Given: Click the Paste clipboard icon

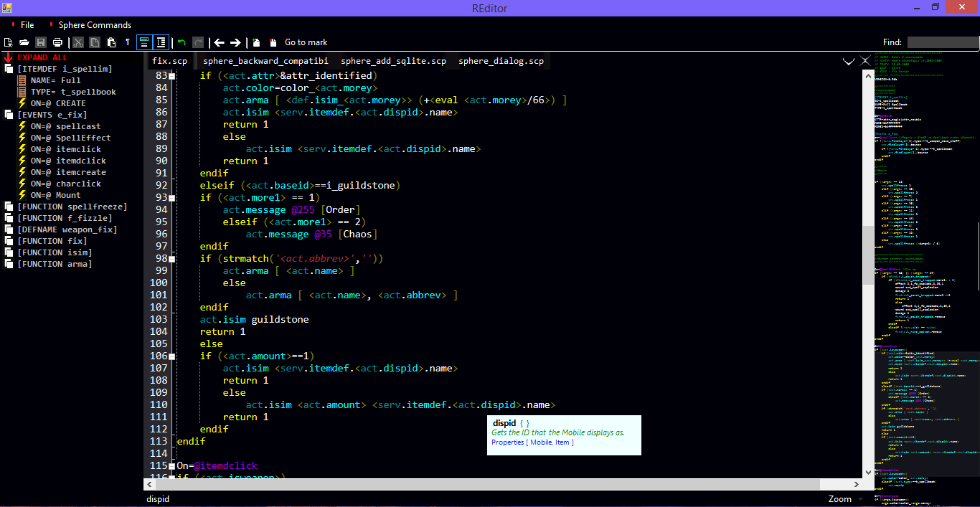Looking at the screenshot, I should click(111, 42).
